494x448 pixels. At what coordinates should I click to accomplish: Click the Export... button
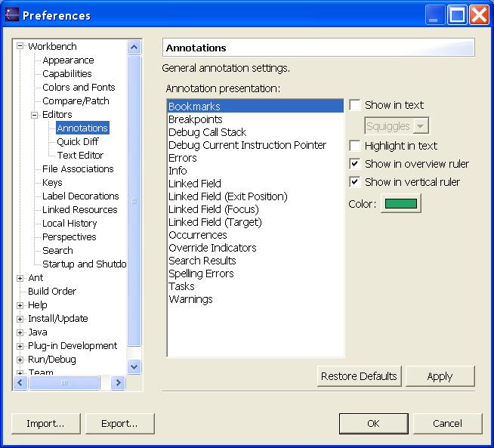(120, 424)
